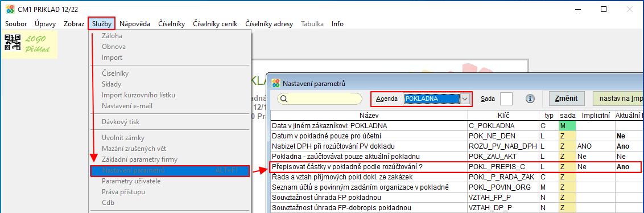Click the 'nastav na Imp' button
The width and height of the screenshot is (644, 213).
618,99
